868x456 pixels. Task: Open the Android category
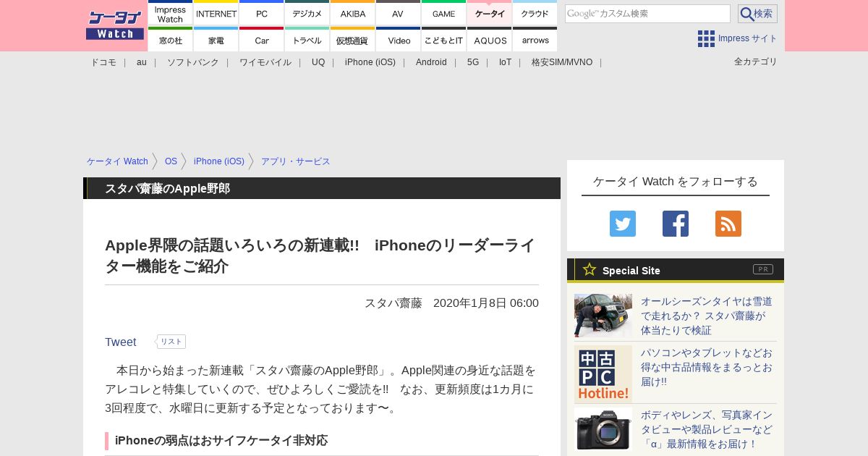(431, 62)
